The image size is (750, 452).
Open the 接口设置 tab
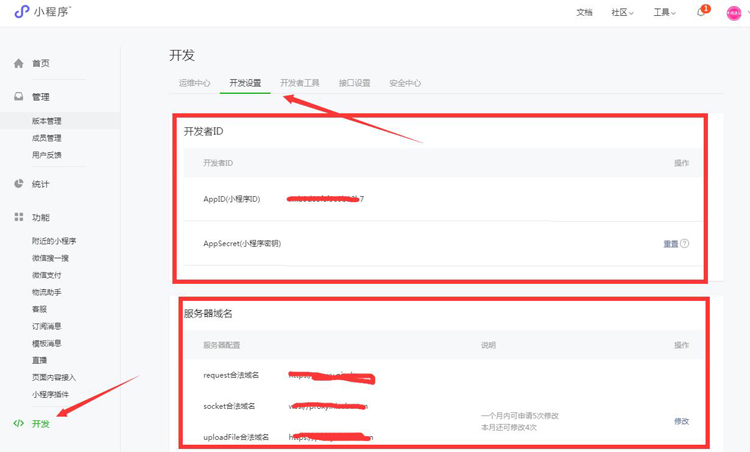point(354,83)
